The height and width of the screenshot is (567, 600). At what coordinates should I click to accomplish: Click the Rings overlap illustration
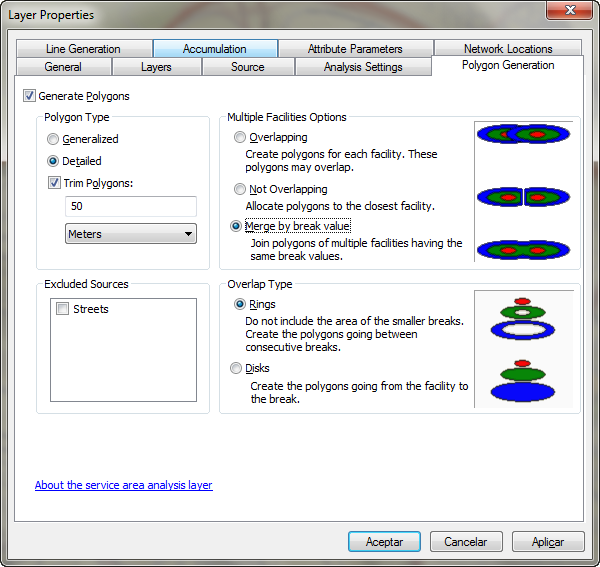pyautogui.click(x=522, y=318)
